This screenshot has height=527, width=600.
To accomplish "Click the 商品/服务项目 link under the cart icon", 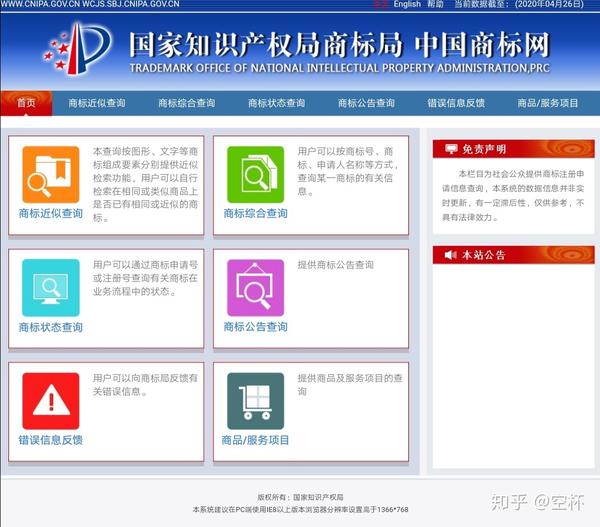I will pos(256,440).
